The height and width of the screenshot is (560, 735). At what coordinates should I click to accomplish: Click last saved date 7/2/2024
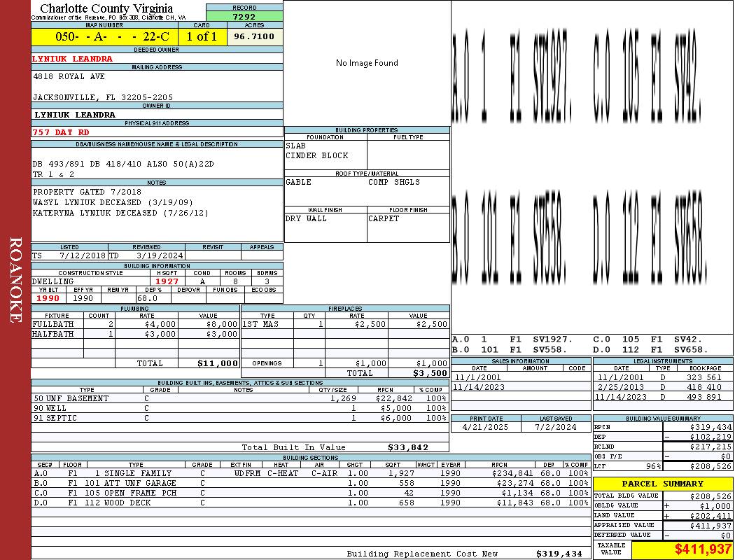556,428
